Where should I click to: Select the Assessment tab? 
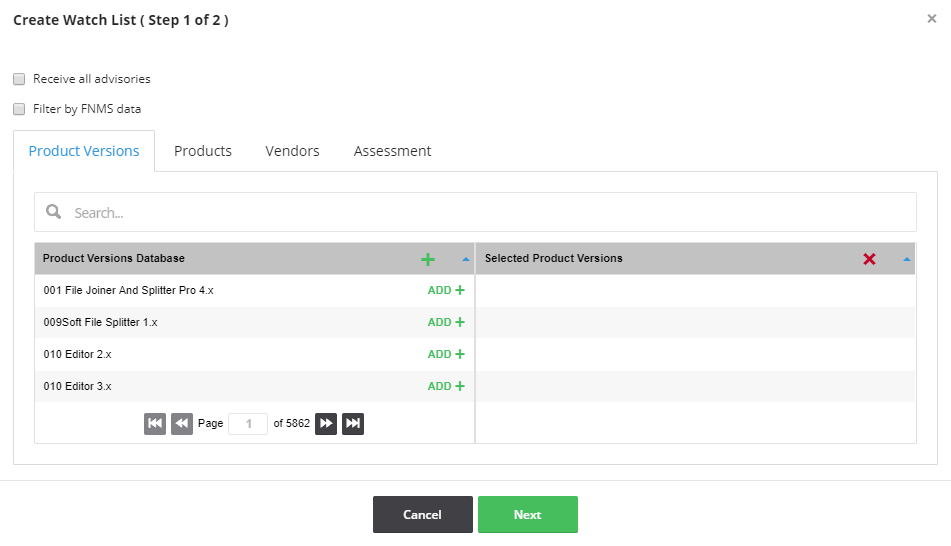click(x=392, y=151)
